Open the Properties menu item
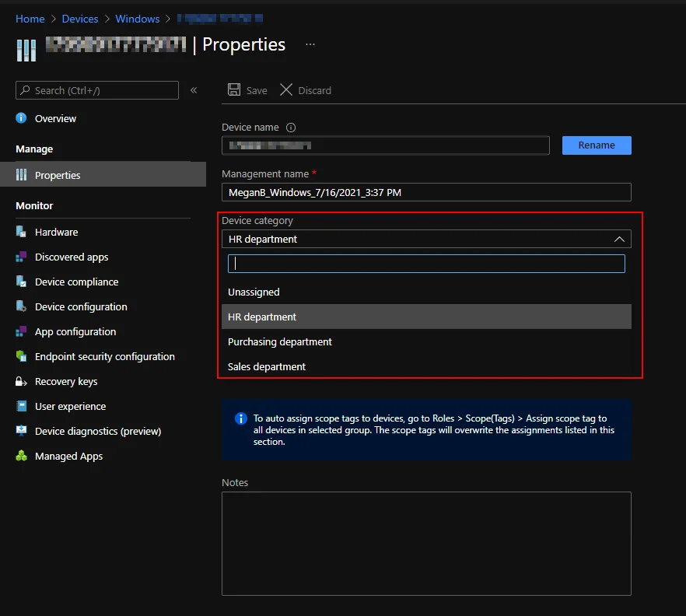The width and height of the screenshot is (686, 616). [103, 175]
